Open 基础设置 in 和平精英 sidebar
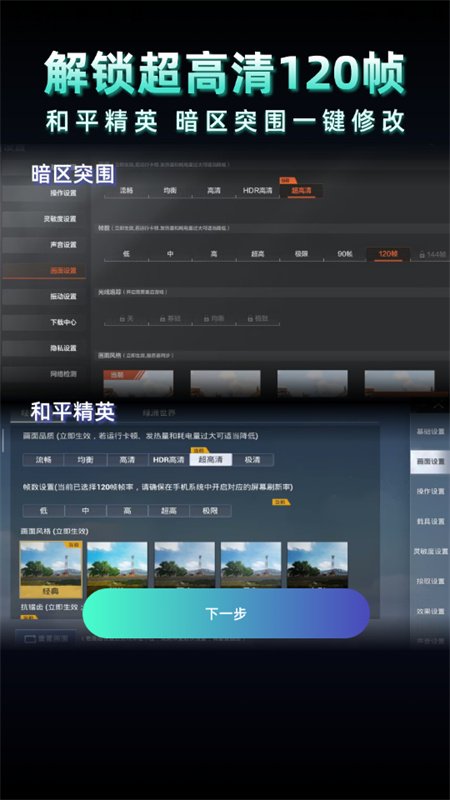The height and width of the screenshot is (800, 450). (430, 432)
